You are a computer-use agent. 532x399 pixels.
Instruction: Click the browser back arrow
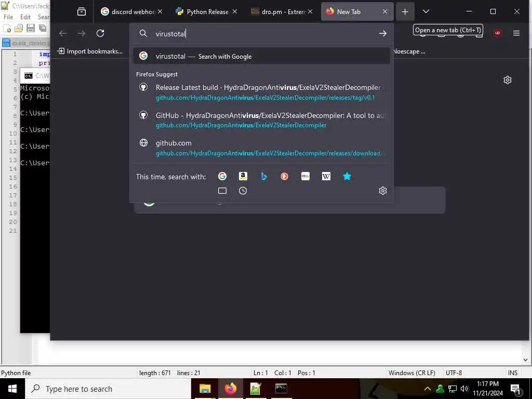coord(63,33)
